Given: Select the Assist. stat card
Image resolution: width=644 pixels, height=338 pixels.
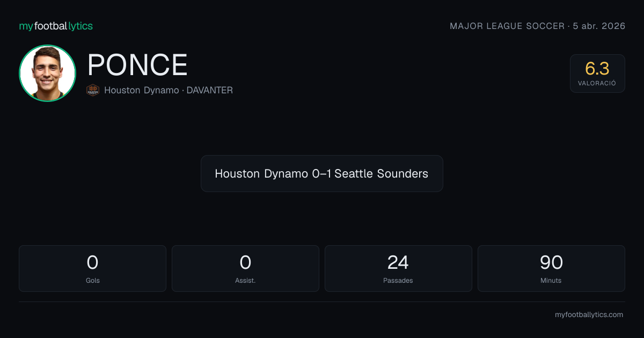Looking at the screenshot, I should (x=245, y=268).
